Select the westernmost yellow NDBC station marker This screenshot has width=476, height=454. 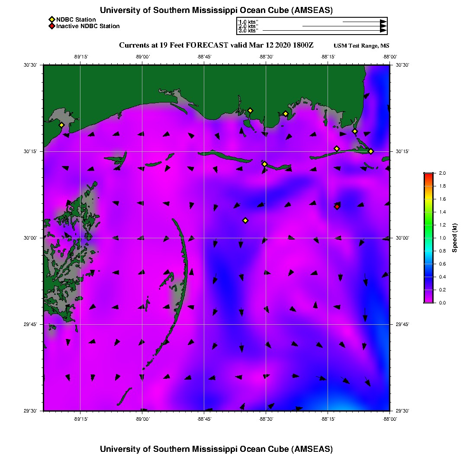(61, 125)
